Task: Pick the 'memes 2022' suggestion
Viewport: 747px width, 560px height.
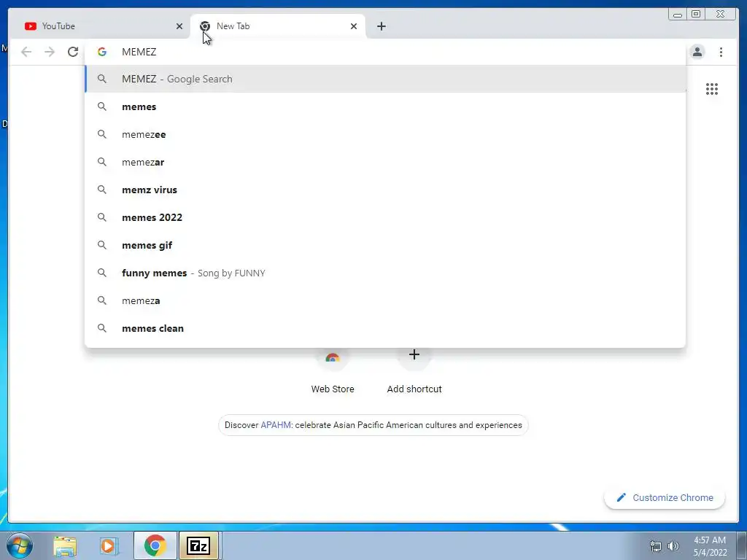Action: 385,217
